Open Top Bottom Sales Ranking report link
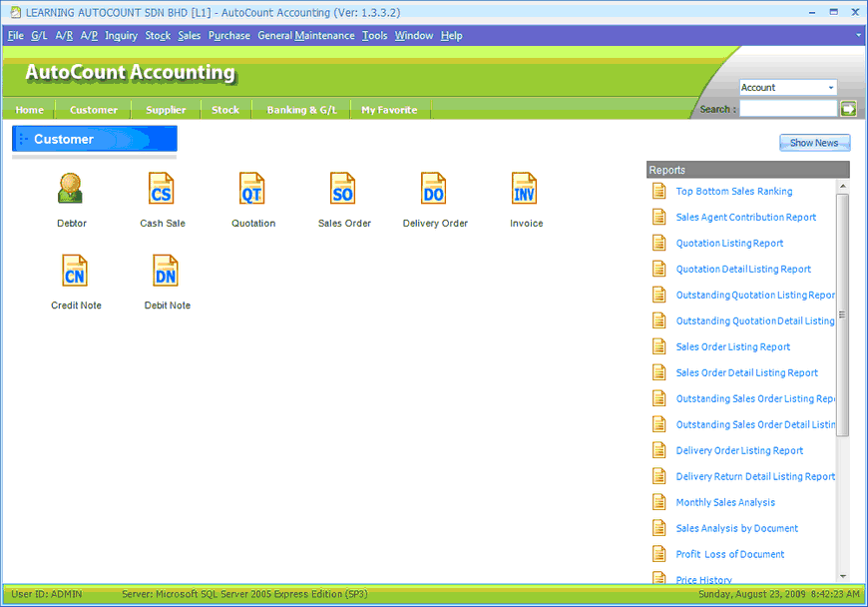This screenshot has height=607, width=868. click(x=734, y=191)
